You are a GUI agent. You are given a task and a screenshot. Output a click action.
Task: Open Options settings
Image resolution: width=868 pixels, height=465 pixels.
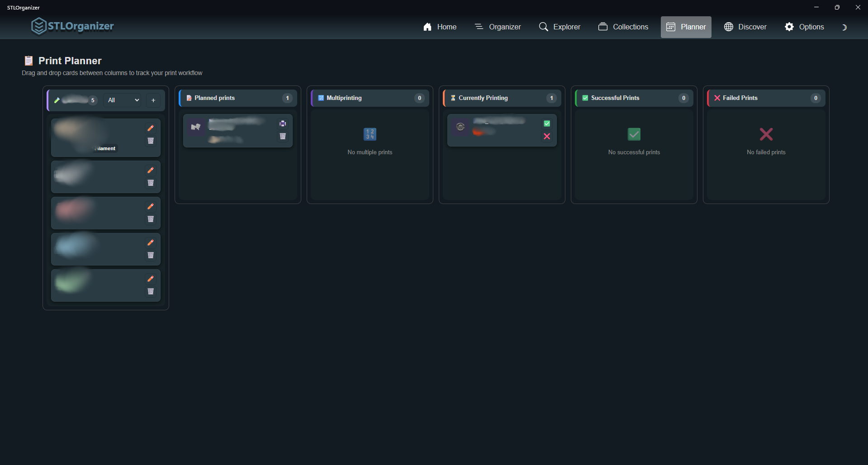tap(804, 27)
